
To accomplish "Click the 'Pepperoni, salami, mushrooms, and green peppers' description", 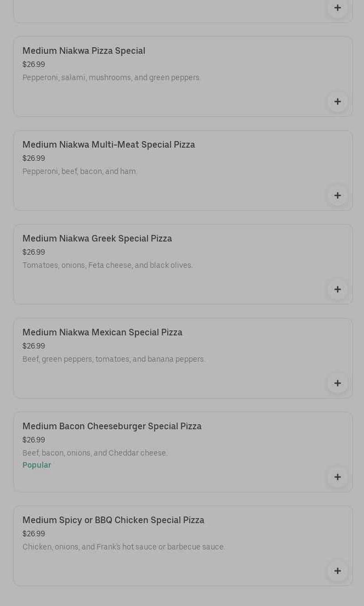I will [111, 78].
